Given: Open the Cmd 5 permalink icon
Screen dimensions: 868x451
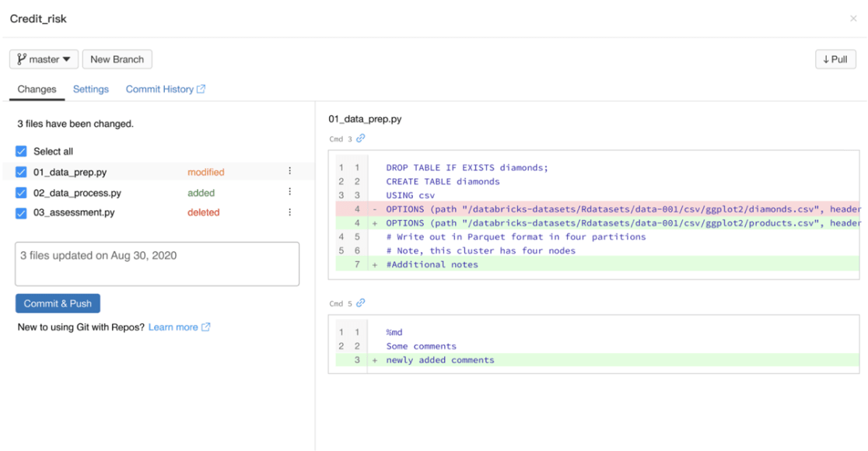Looking at the screenshot, I should click(361, 304).
